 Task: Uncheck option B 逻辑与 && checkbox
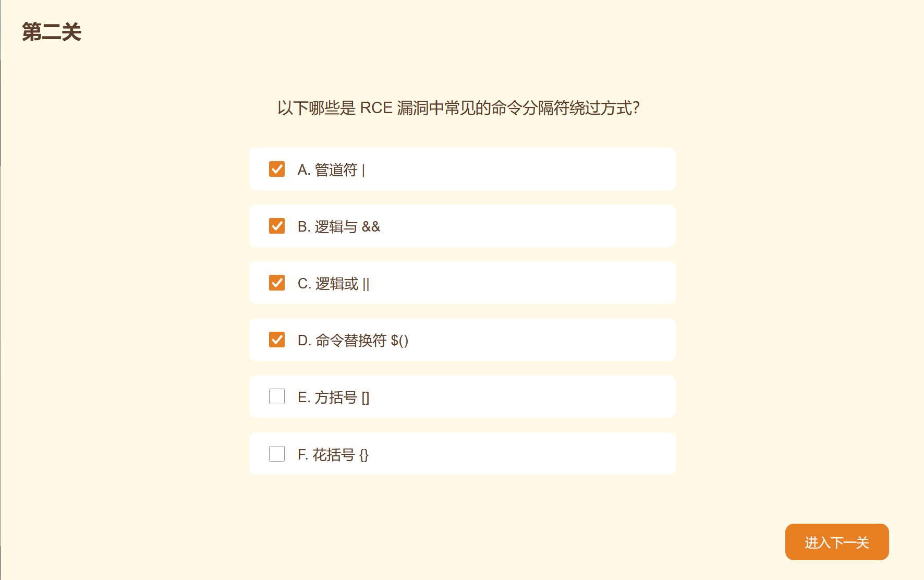click(x=277, y=226)
